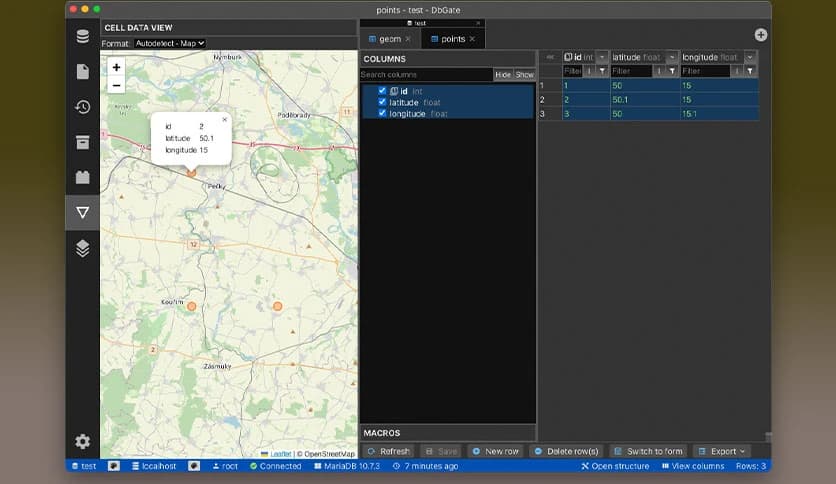The width and height of the screenshot is (836, 484).
Task: Uncheck the latitude column checkbox
Action: click(x=382, y=102)
